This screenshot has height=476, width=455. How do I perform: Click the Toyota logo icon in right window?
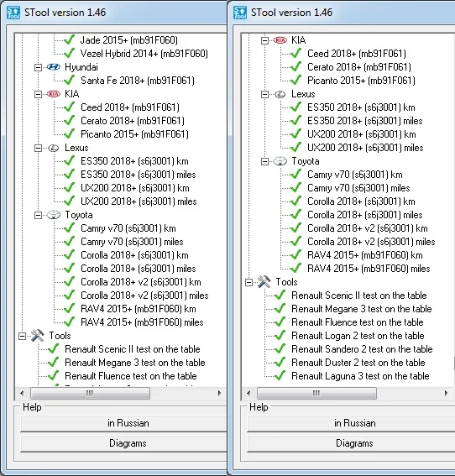(280, 161)
